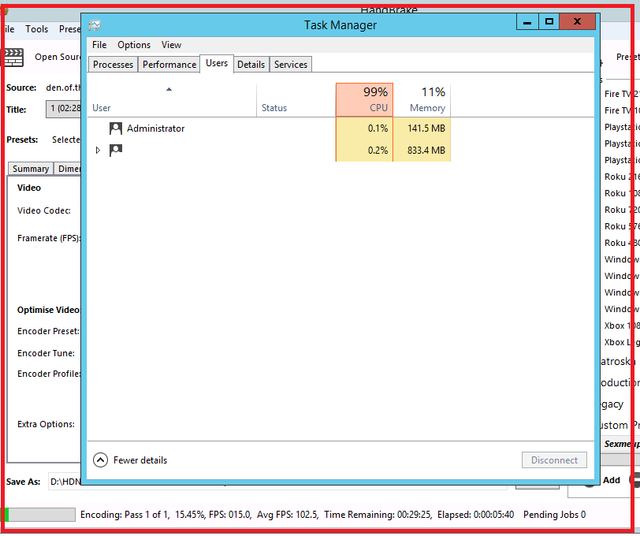640x536 pixels.
Task: Click the sort arrow above User column
Action: pos(169,89)
